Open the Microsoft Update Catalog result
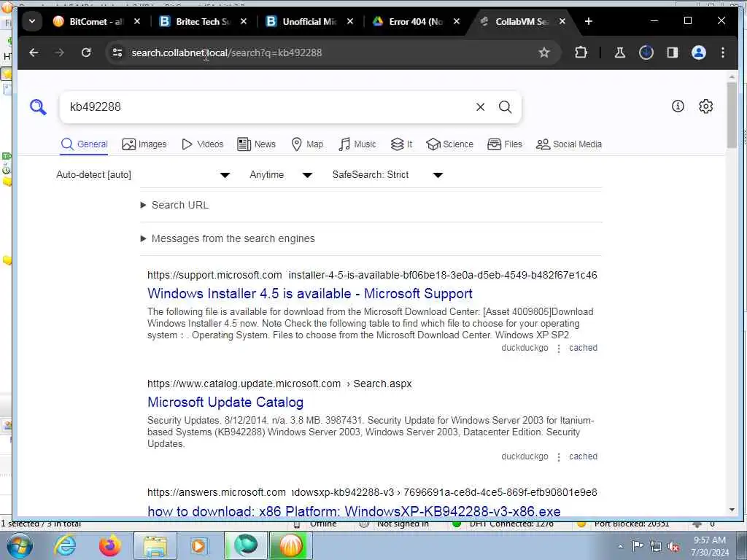747x560 pixels. (x=225, y=402)
